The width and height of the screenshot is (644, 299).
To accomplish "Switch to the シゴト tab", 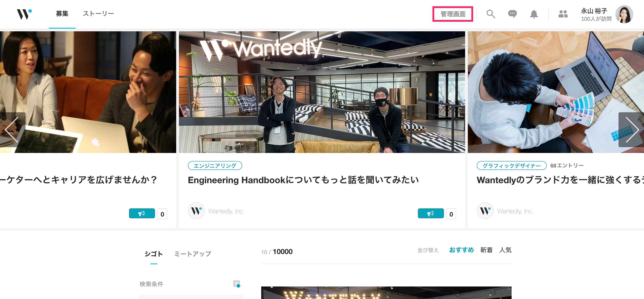I will 153,254.
